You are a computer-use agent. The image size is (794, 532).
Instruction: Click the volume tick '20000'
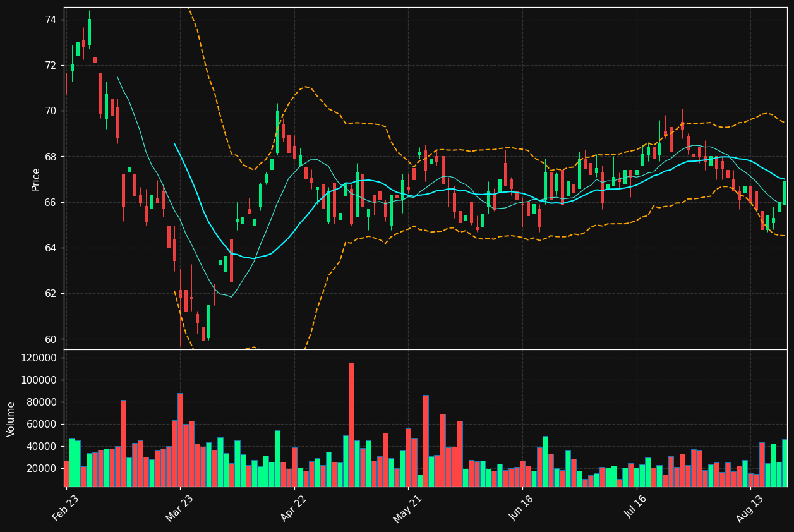tap(42, 469)
